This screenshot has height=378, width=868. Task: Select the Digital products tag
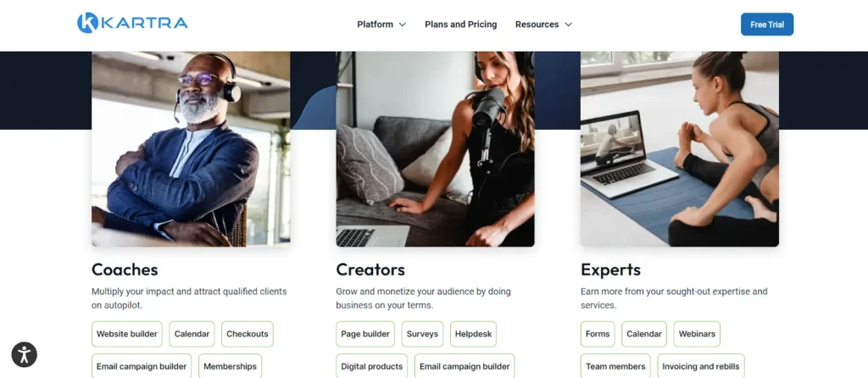(371, 366)
